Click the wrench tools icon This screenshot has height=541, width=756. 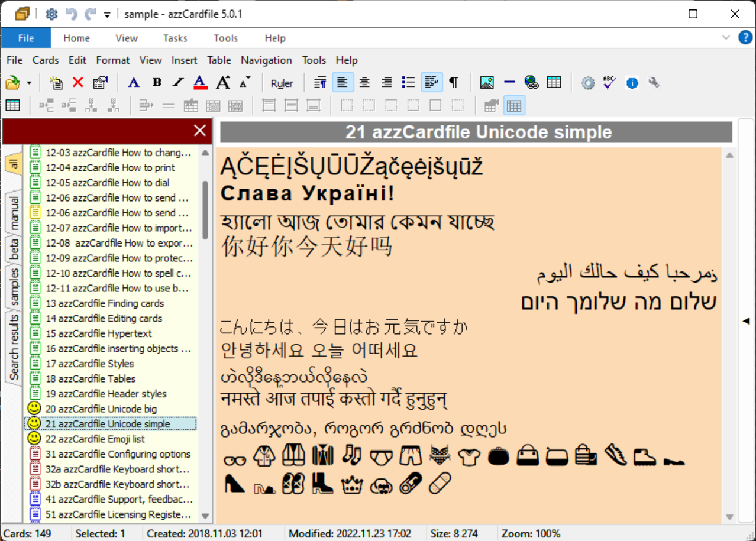[654, 83]
